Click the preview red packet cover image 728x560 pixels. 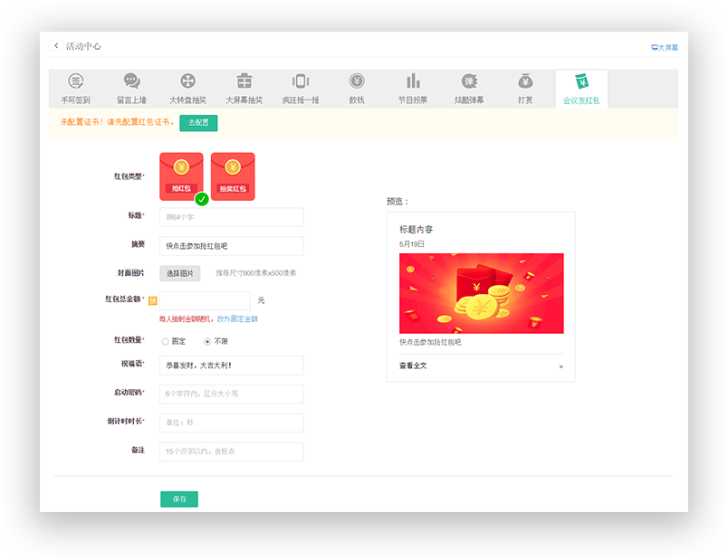[482, 293]
